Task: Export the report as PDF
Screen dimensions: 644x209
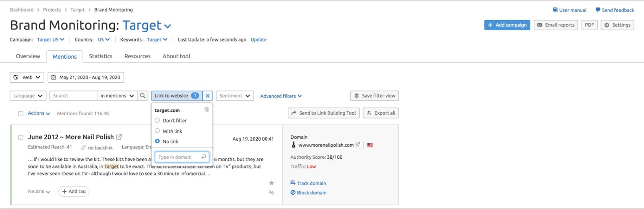Action: click(589, 25)
